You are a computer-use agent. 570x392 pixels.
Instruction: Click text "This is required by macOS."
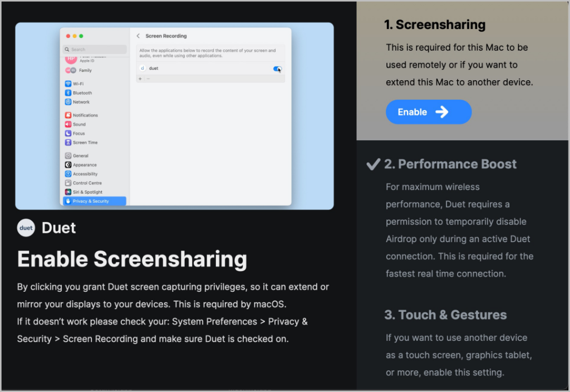click(x=230, y=304)
